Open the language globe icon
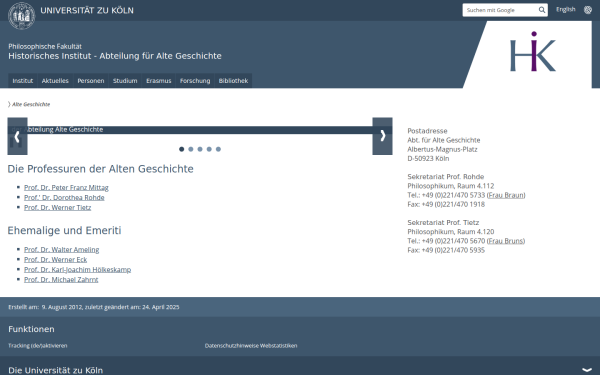This screenshot has height=375, width=600. (x=588, y=10)
